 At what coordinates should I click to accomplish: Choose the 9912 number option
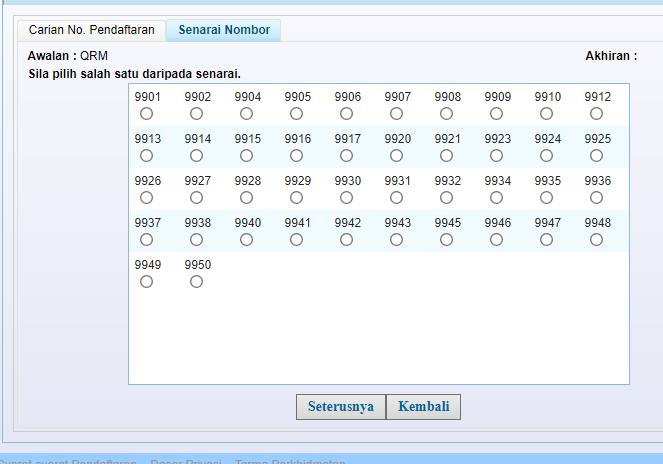[x=597, y=114]
